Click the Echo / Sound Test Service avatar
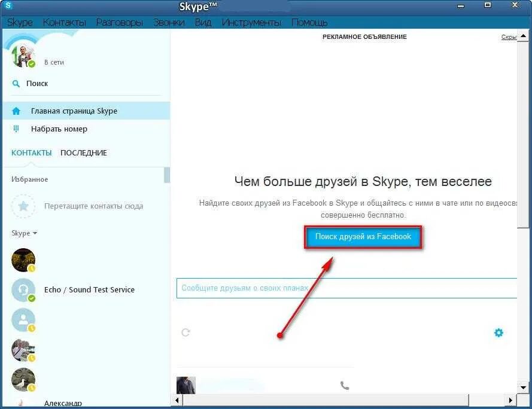The image size is (532, 409). point(23,290)
